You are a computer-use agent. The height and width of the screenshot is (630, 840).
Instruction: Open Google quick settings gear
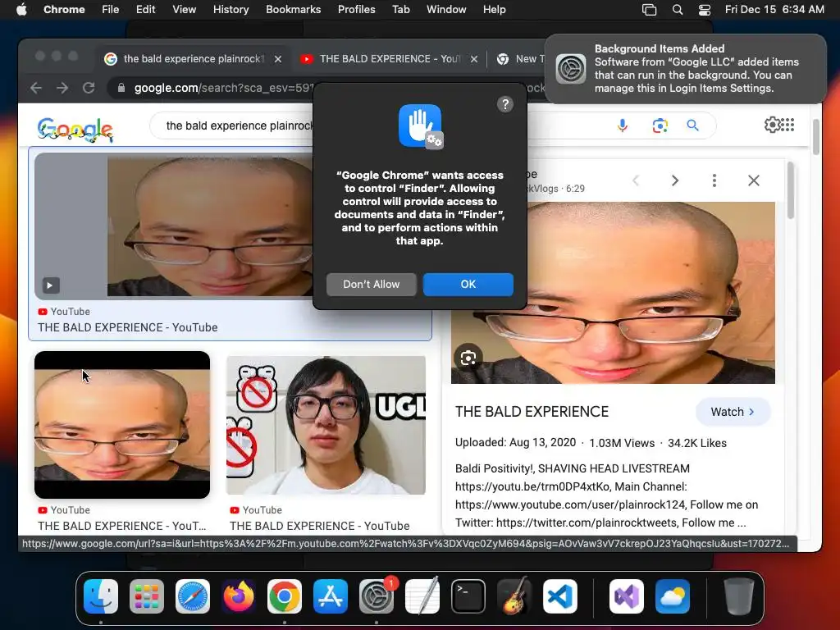(772, 125)
